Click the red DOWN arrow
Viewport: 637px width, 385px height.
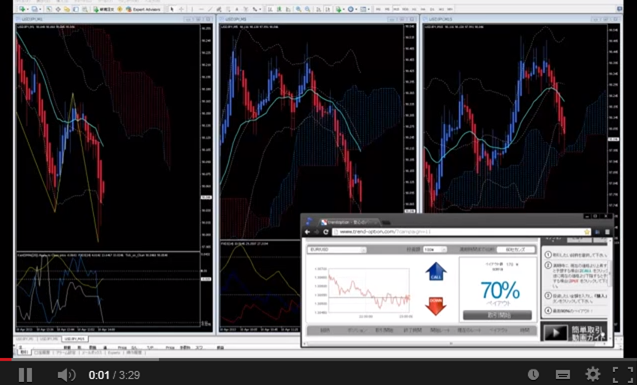[436, 306]
